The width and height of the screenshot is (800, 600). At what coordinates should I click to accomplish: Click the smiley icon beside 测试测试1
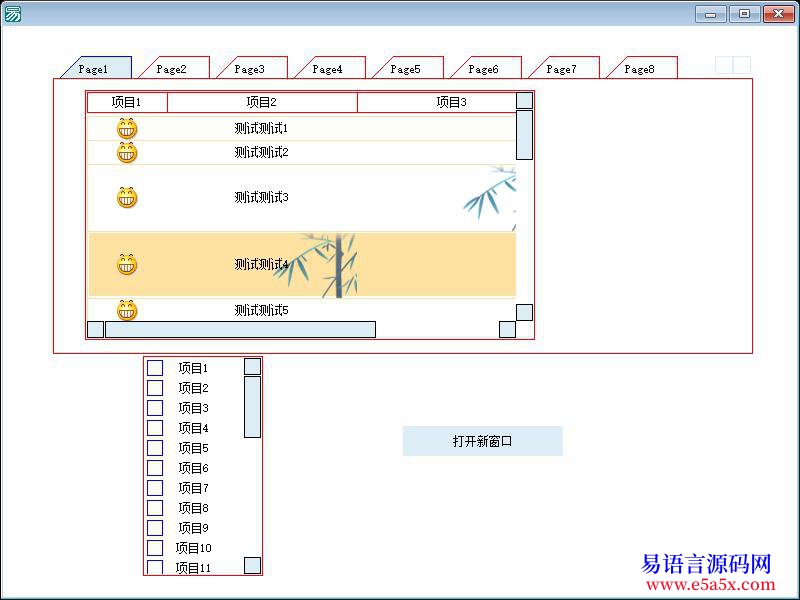(127, 129)
